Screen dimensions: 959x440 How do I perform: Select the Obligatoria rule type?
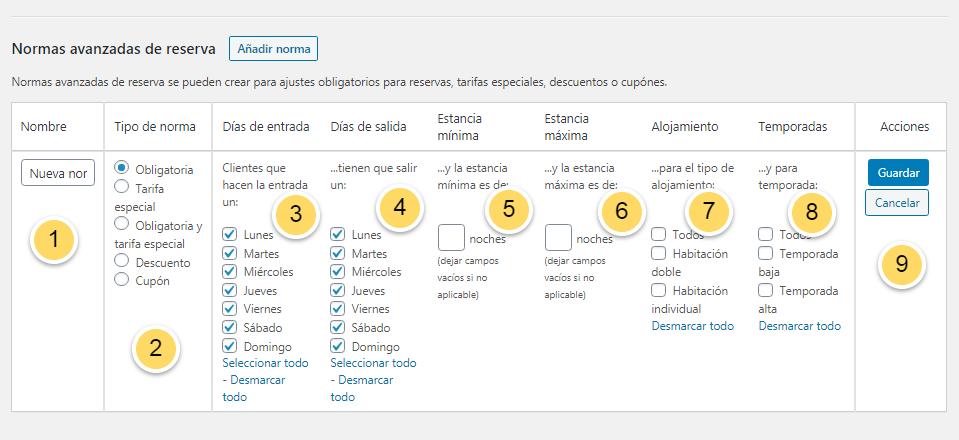tap(122, 167)
